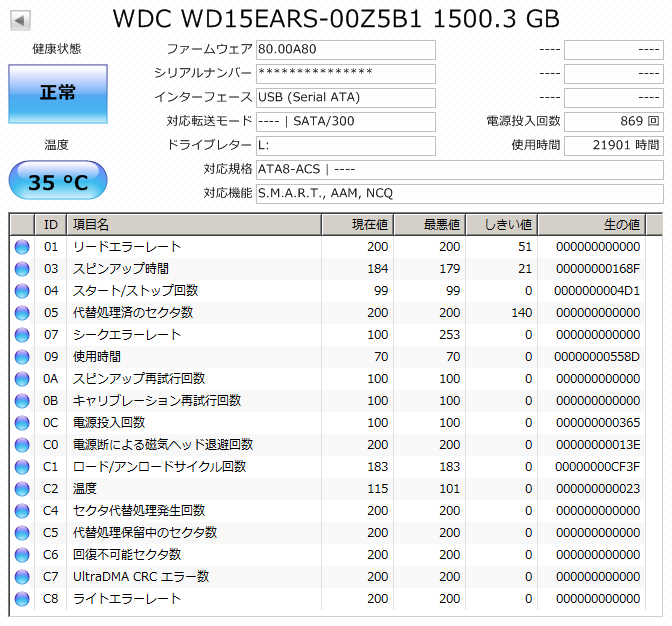Image resolution: width=672 pixels, height=626 pixels.
Task: Click raw value 0000000168F
Action: (x=598, y=269)
